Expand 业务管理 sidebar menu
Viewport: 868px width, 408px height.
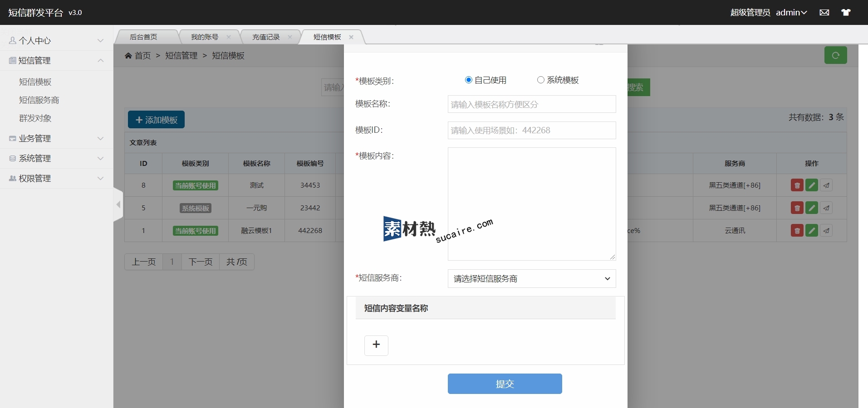[x=57, y=139]
